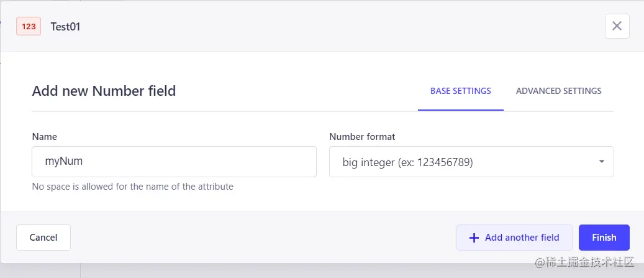Click the plus icon beside Add another field
This screenshot has height=278, width=644.
pyautogui.click(x=474, y=238)
